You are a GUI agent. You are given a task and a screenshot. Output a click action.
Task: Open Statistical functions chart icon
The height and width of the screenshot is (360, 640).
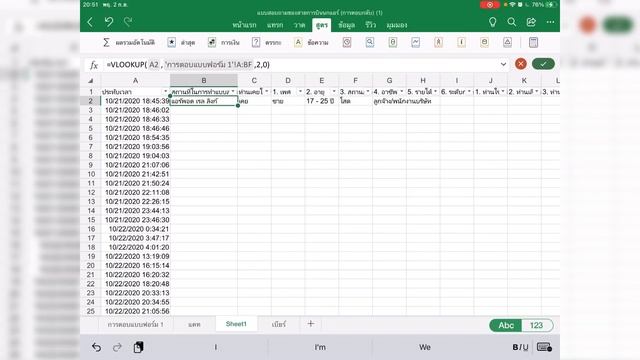click(x=416, y=42)
